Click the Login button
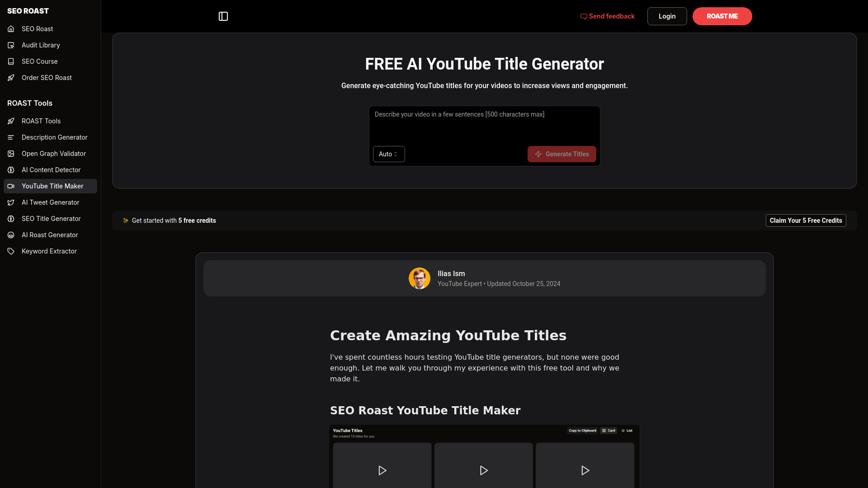Screen dimensions: 868x488 (x=667, y=16)
